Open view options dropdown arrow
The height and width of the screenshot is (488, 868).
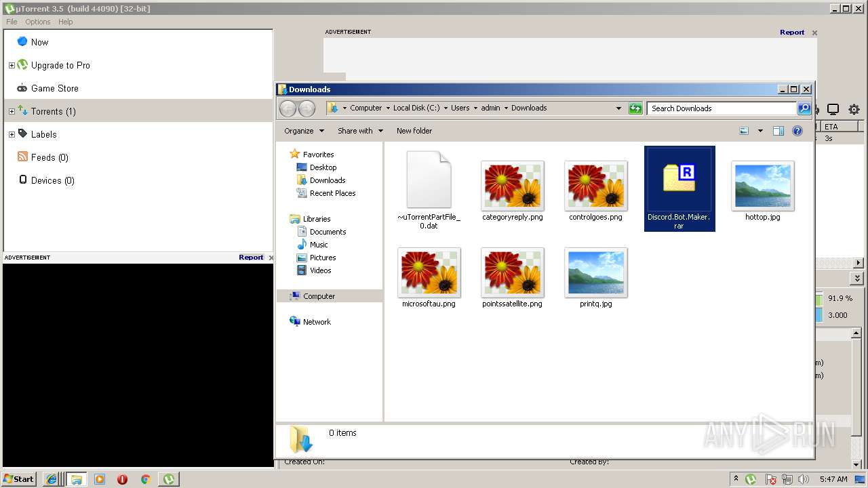tap(760, 131)
